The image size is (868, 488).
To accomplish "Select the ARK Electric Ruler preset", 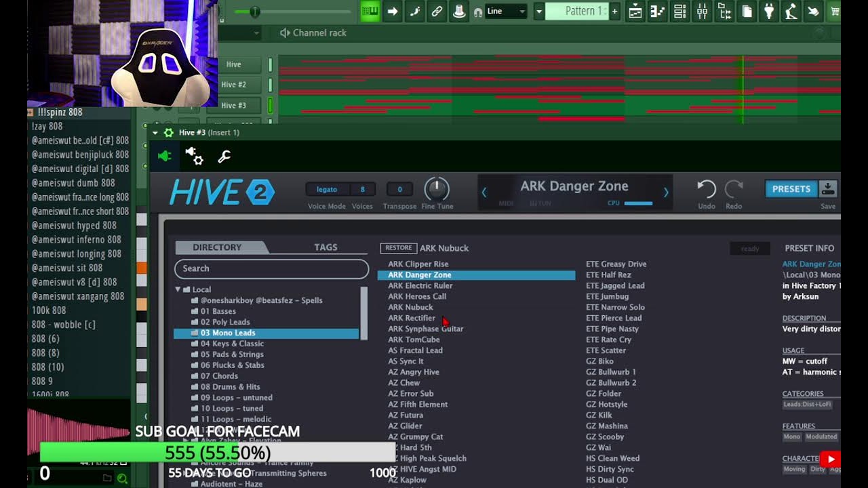I will [x=420, y=286].
